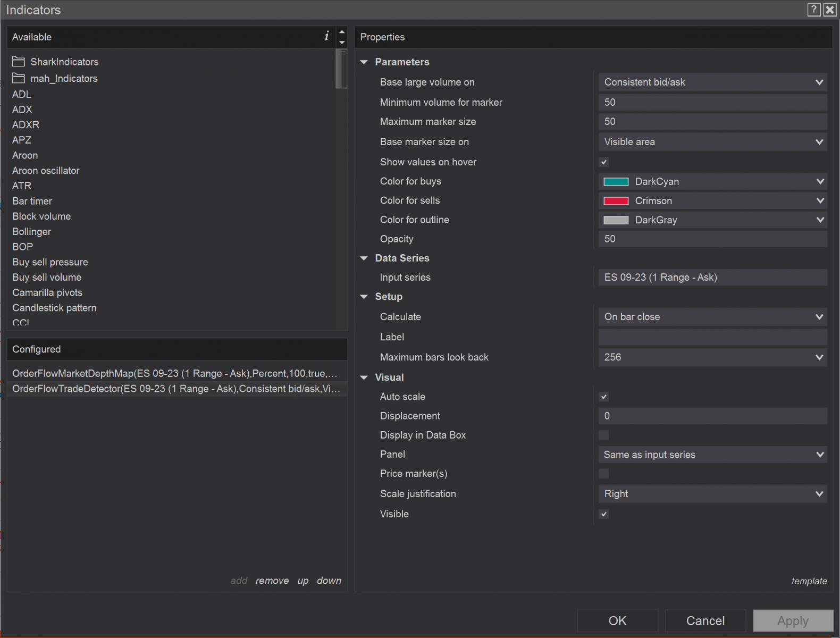
Task: Click the OK button
Action: tap(617, 620)
